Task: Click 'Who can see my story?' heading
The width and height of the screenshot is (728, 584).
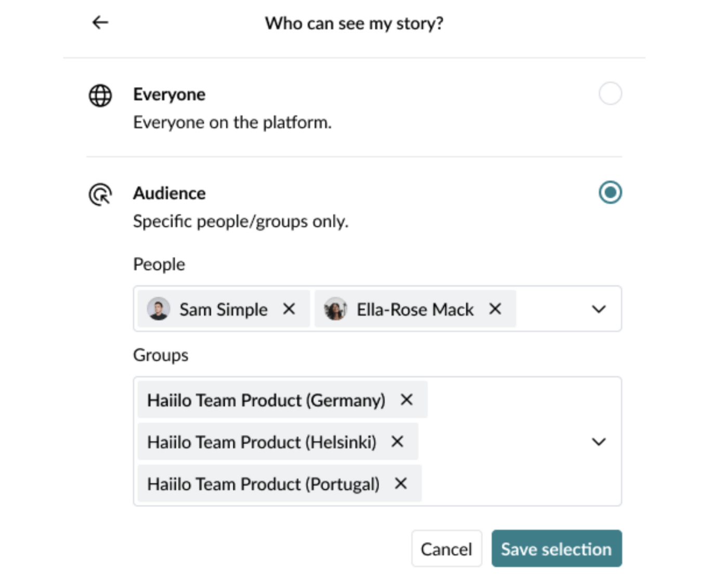Action: tap(354, 23)
